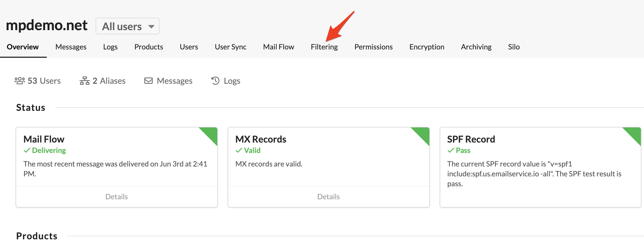Click the green Valid status text
The height and width of the screenshot is (244, 644).
pos(252,150)
